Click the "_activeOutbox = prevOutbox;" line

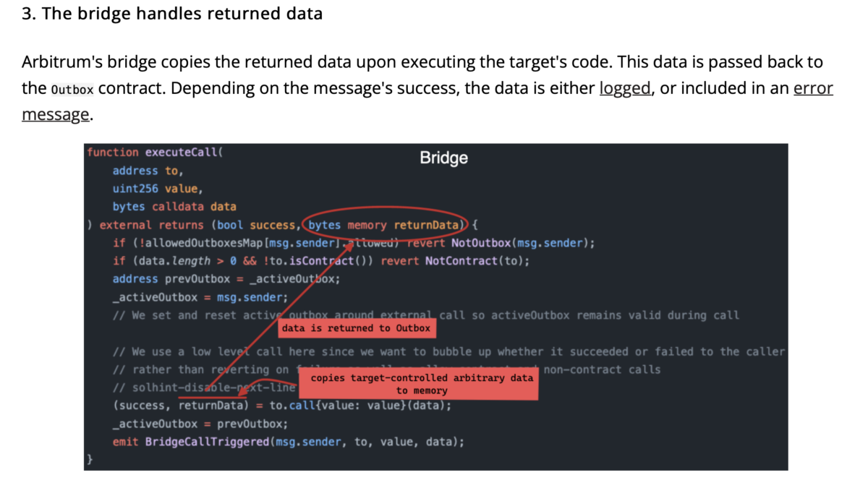200,424
